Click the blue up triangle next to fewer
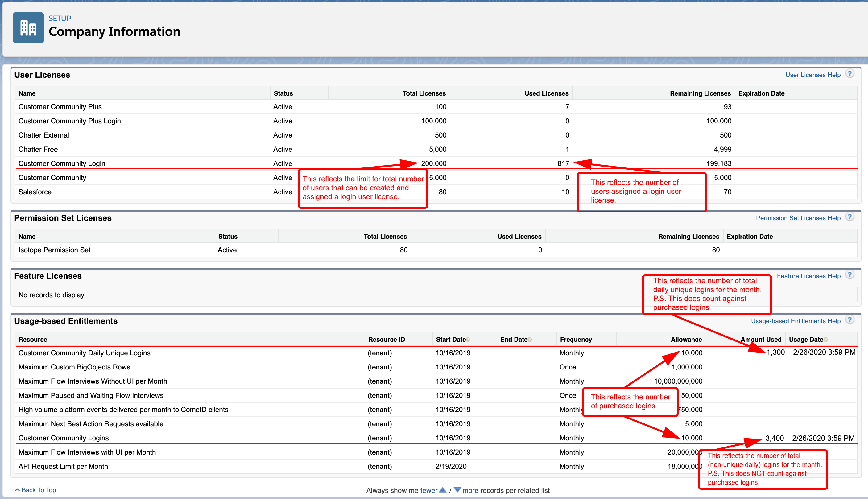The height and width of the screenshot is (499, 868). click(442, 490)
